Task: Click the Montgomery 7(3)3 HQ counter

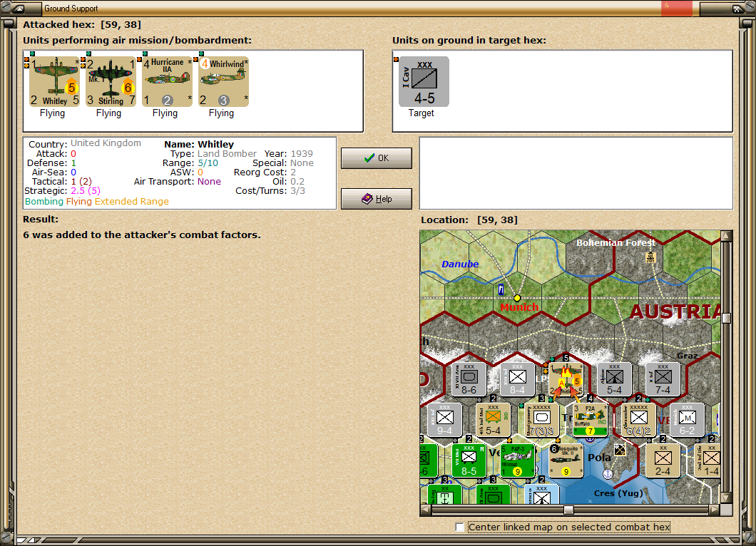Action: point(541,421)
